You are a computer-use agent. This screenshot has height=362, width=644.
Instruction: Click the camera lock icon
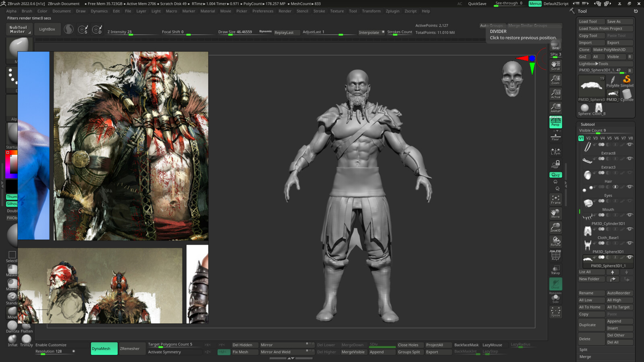pos(555,164)
